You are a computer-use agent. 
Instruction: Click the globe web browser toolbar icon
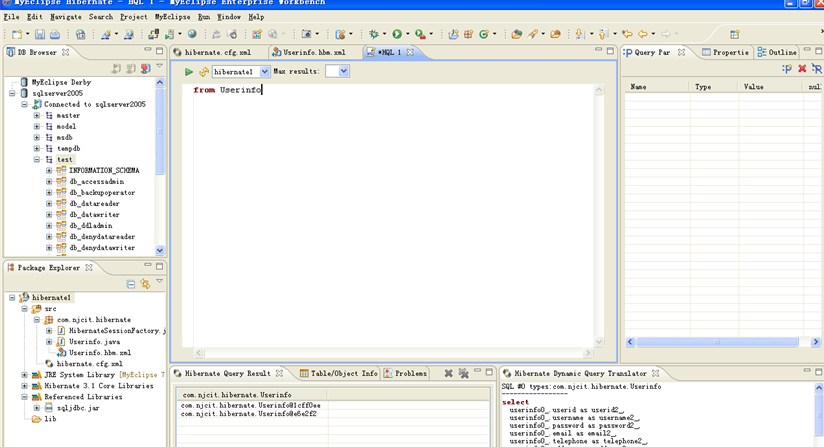click(x=192, y=34)
